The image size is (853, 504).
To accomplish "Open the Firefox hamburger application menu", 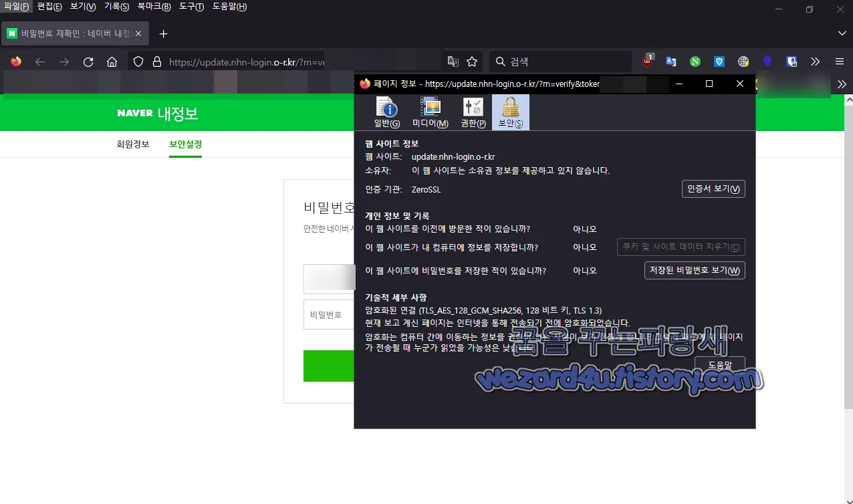I will coord(840,61).
